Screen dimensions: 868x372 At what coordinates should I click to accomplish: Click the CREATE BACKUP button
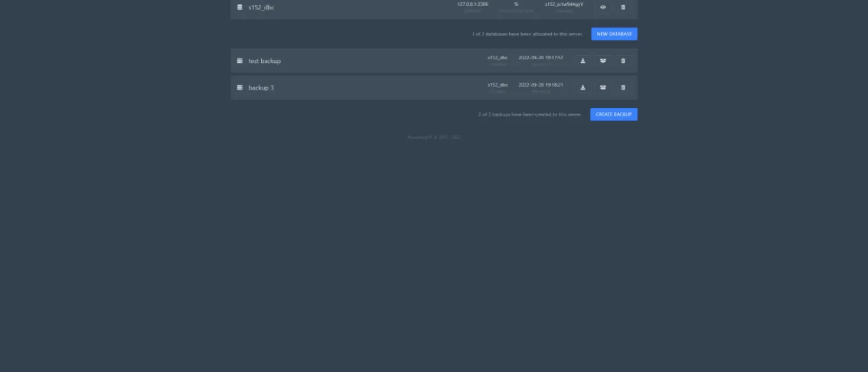pos(613,114)
